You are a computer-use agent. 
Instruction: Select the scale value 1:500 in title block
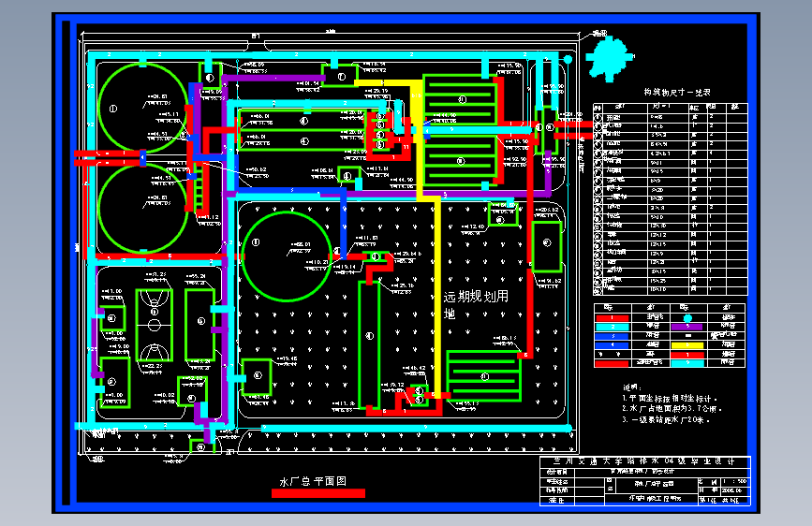coord(735,481)
